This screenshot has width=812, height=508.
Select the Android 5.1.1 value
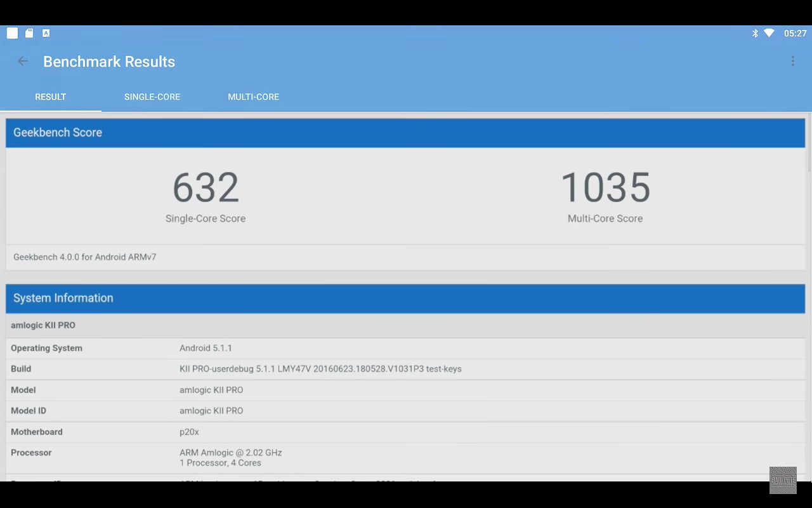point(206,348)
